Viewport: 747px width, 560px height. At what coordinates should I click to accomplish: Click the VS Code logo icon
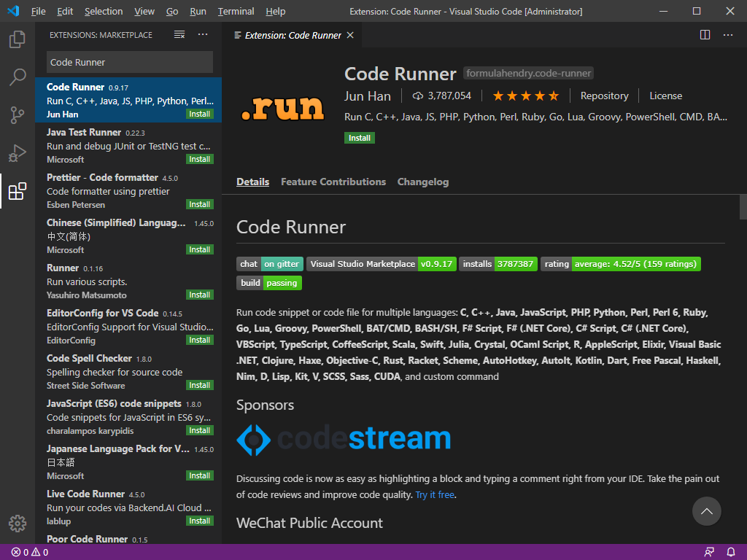click(13, 11)
